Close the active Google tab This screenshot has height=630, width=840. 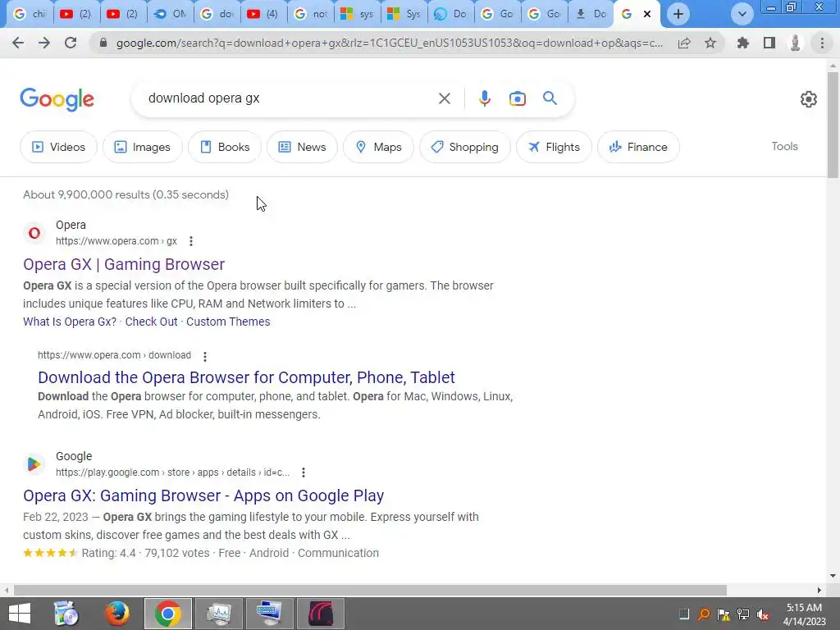click(647, 14)
